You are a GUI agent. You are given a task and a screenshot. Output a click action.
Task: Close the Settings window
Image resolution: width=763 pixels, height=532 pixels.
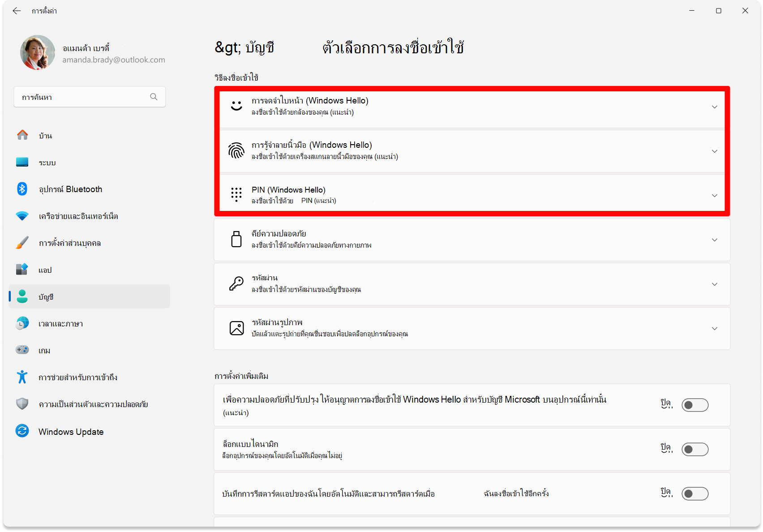[x=745, y=11]
